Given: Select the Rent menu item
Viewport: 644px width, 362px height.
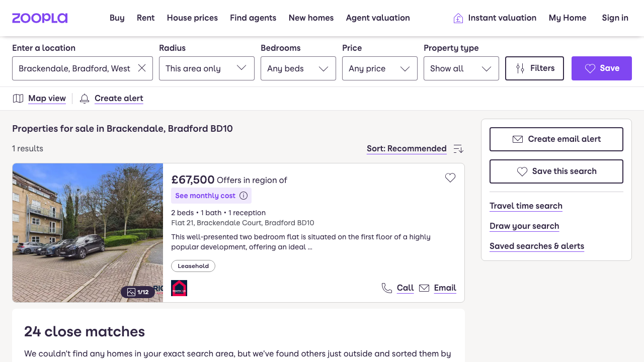Looking at the screenshot, I should click(145, 18).
